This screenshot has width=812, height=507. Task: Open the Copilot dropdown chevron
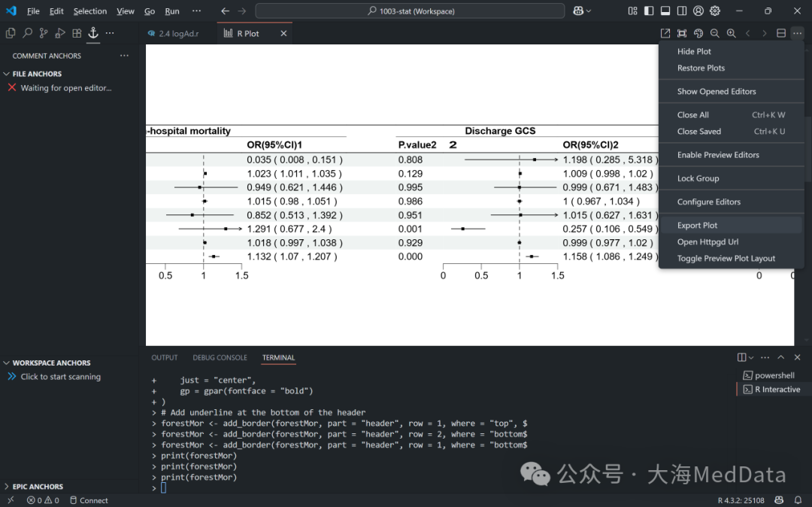589,11
